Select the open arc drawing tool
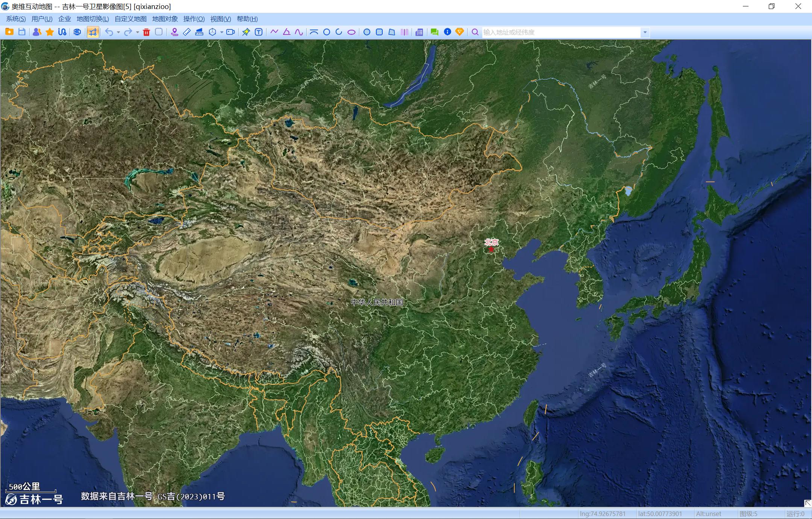Image resolution: width=812 pixels, height=519 pixels. click(x=339, y=32)
